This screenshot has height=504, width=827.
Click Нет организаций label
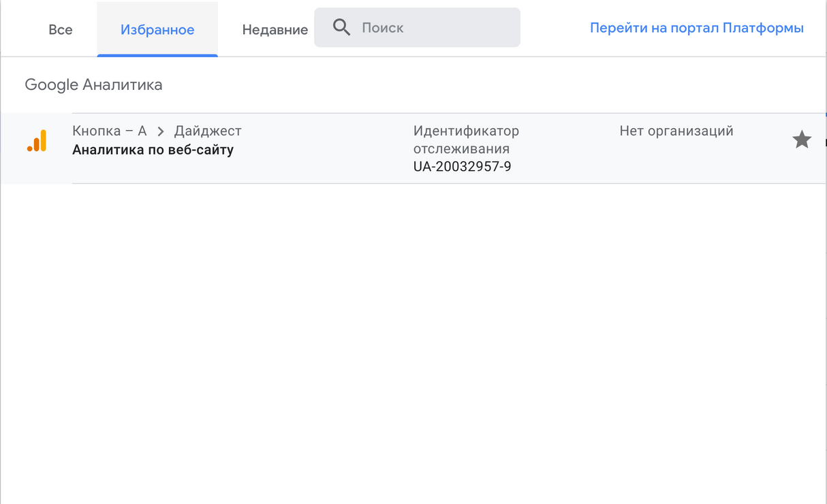676,131
